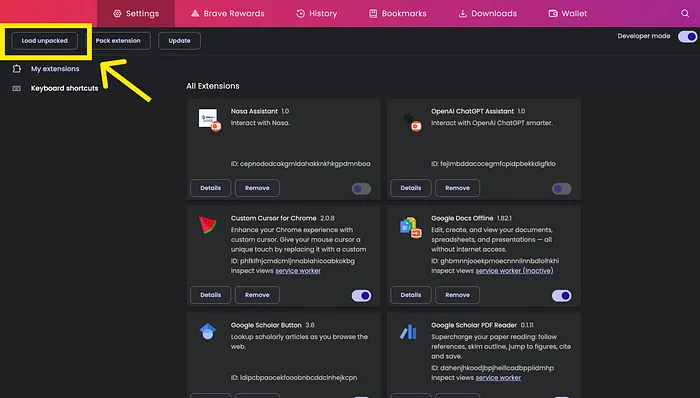Screen dimensions: 700x398
Task: Enable the Nasa Assistant extension
Action: click(x=361, y=189)
